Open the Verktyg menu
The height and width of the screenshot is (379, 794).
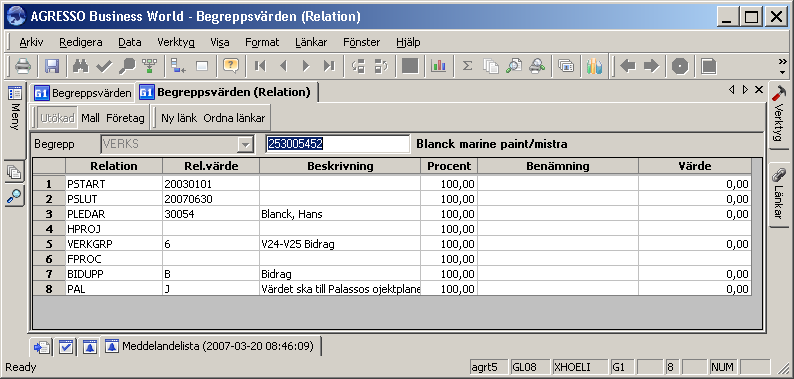(176, 42)
